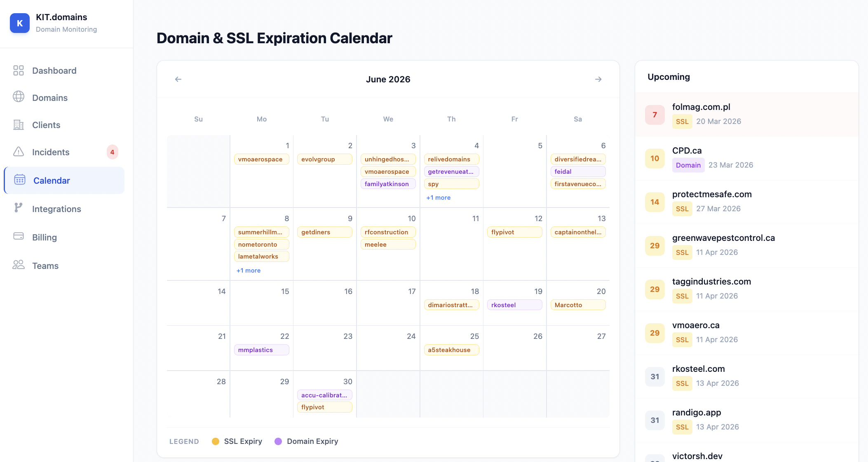
Task: Click the Clients building icon
Action: (x=19, y=125)
